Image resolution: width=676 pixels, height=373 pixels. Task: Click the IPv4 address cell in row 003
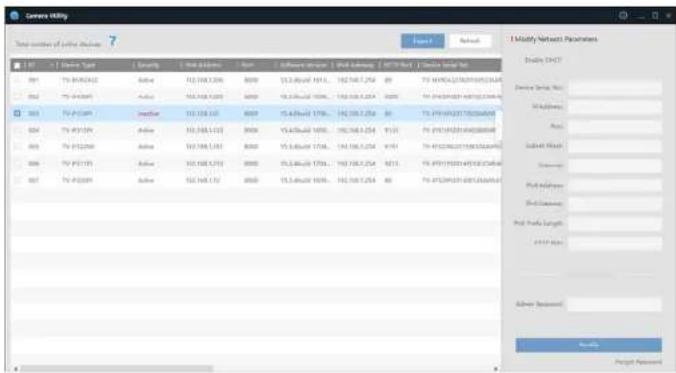pyautogui.click(x=202, y=113)
